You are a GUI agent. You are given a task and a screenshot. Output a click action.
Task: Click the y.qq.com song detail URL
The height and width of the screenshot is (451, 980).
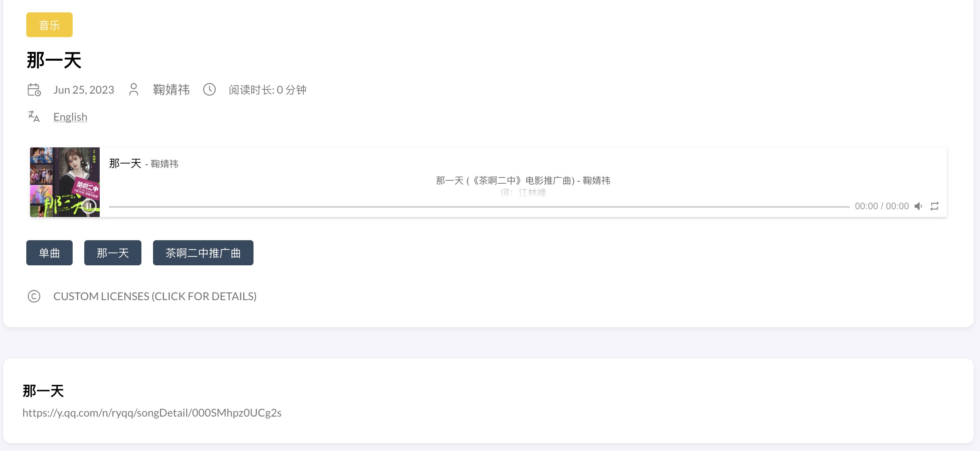coord(152,413)
